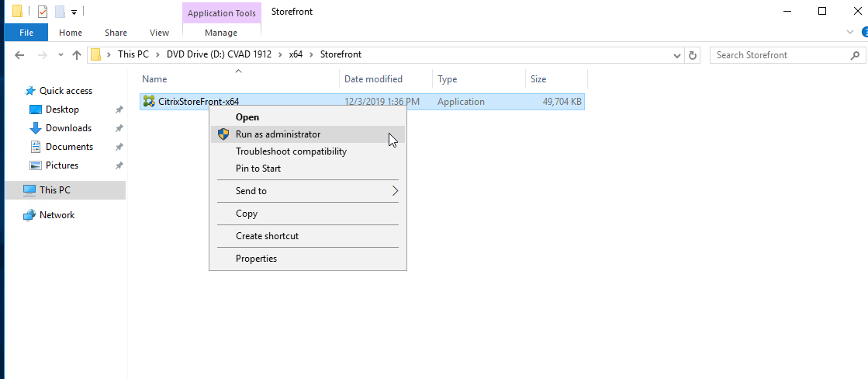The height and width of the screenshot is (379, 868).
Task: Select Quick access in navigation pane
Action: [65, 91]
